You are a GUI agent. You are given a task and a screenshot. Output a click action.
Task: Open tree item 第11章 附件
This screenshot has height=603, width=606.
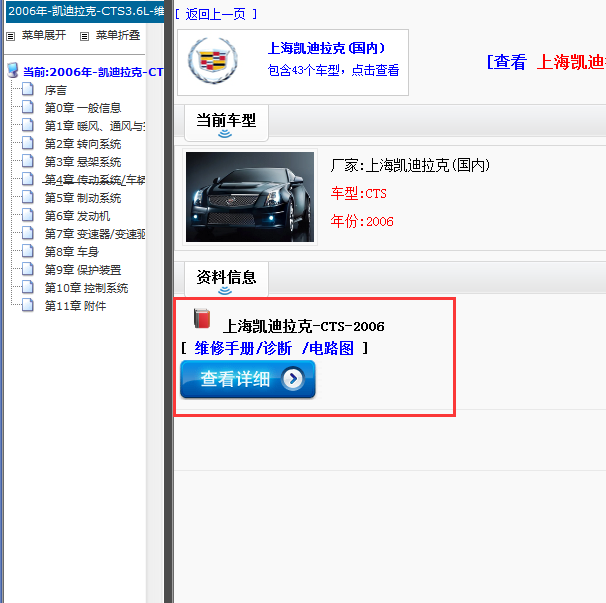(75, 307)
